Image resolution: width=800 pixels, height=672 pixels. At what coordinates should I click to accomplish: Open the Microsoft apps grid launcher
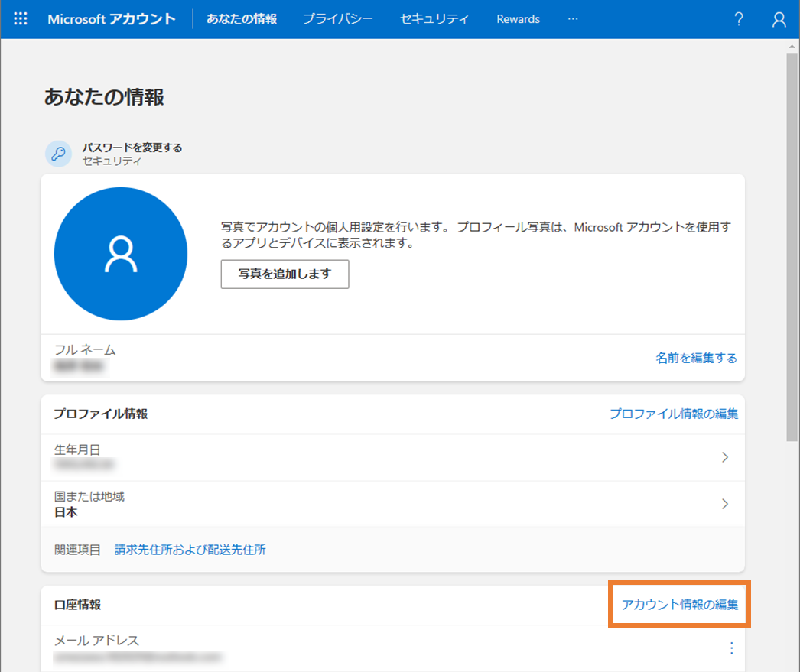[x=21, y=19]
